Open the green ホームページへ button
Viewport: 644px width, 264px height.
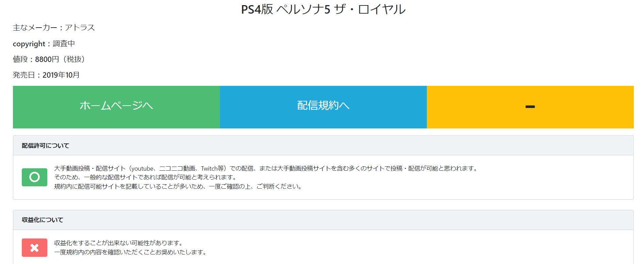tap(116, 107)
